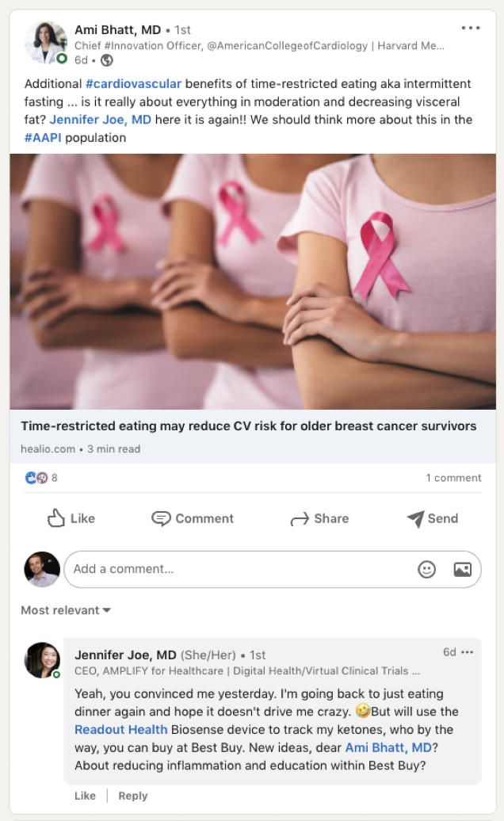
Task: Open the 1 comment count link
Action: [x=453, y=478]
